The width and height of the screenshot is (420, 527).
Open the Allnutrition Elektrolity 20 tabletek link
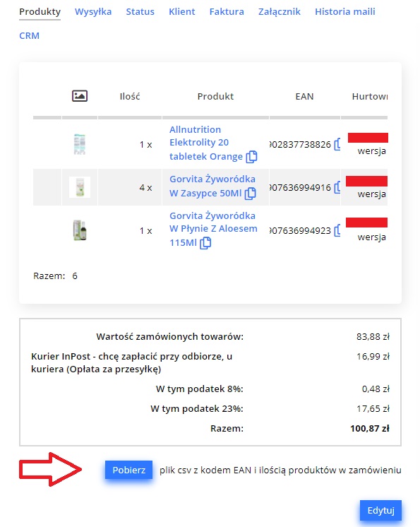[x=206, y=143]
